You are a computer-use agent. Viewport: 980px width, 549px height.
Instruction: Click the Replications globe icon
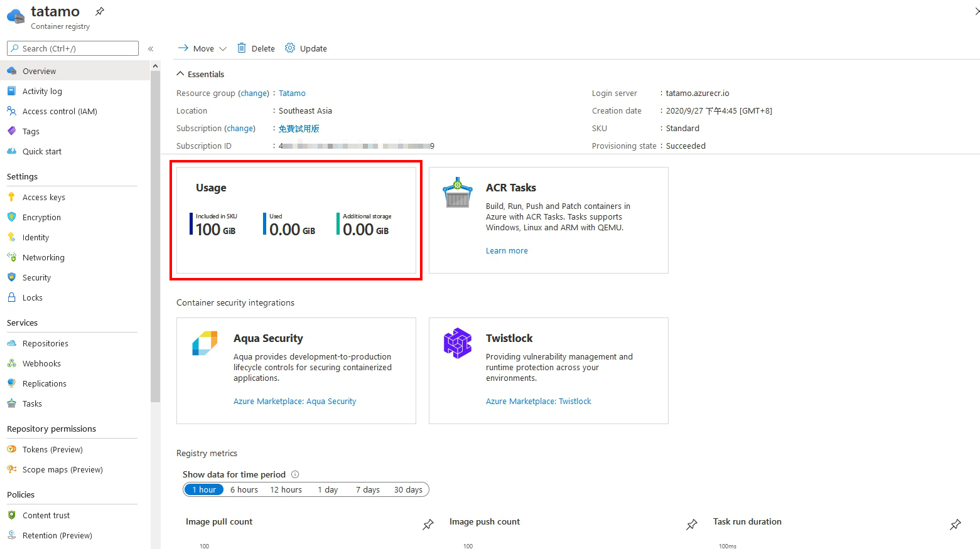coord(11,383)
